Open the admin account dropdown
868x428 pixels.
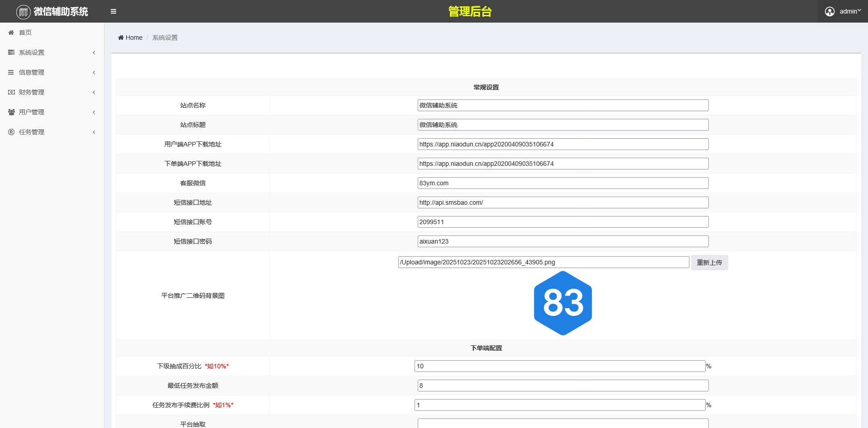click(843, 11)
